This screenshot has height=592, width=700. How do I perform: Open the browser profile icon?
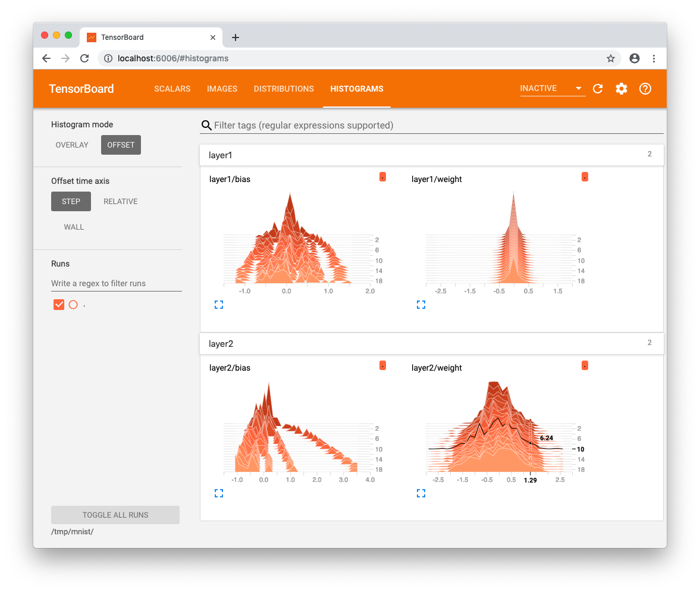pyautogui.click(x=635, y=58)
